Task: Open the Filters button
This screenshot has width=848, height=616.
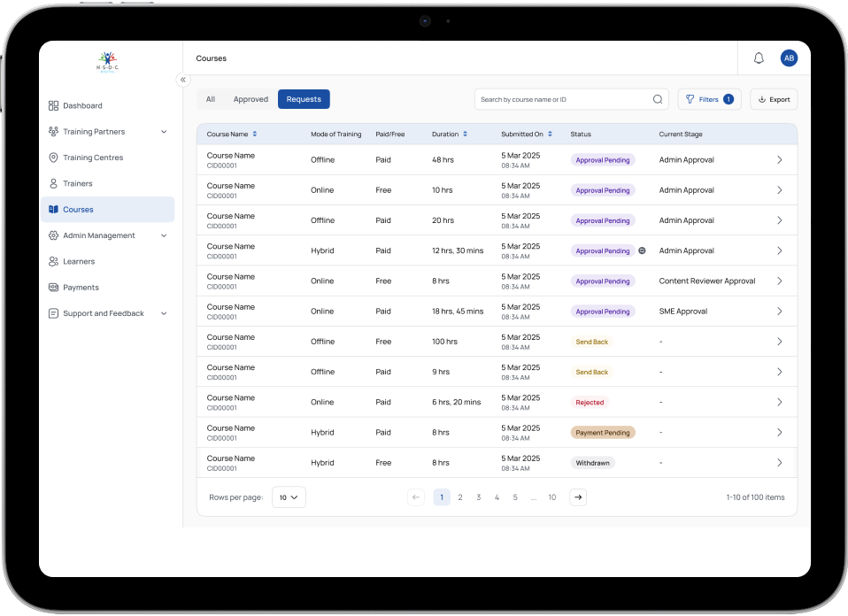Action: pyautogui.click(x=709, y=99)
